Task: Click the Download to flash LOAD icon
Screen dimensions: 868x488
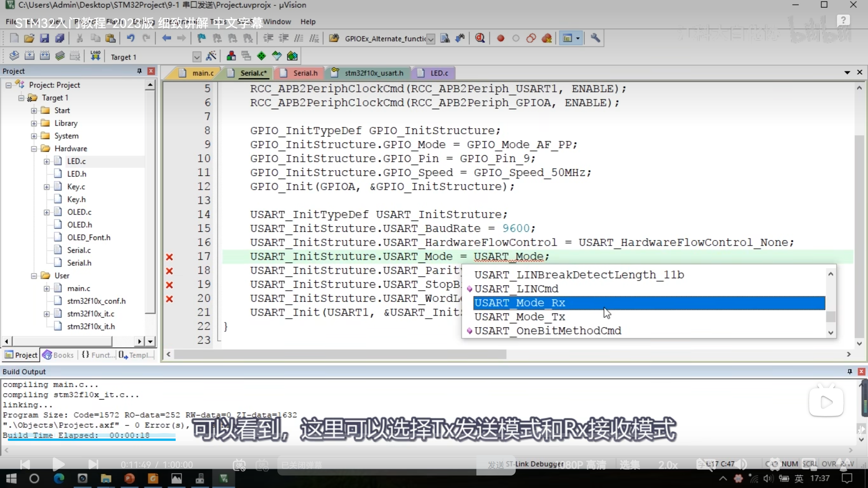Action: pos(95,56)
